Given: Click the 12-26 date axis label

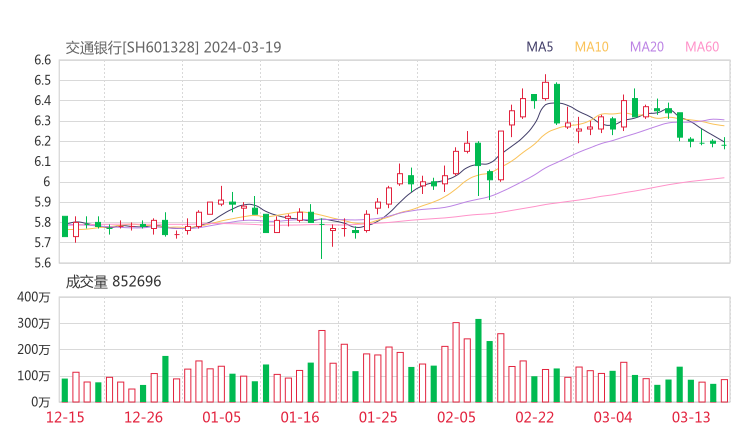Looking at the screenshot, I should click(143, 417).
